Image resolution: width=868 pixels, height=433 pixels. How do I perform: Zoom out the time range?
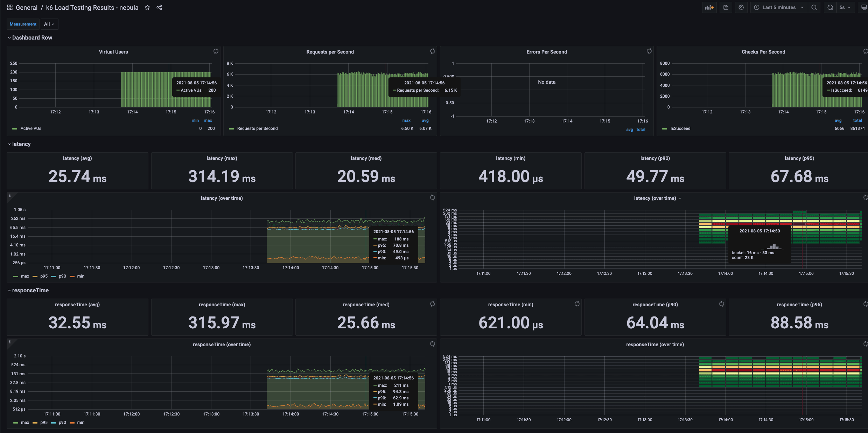pos(814,7)
